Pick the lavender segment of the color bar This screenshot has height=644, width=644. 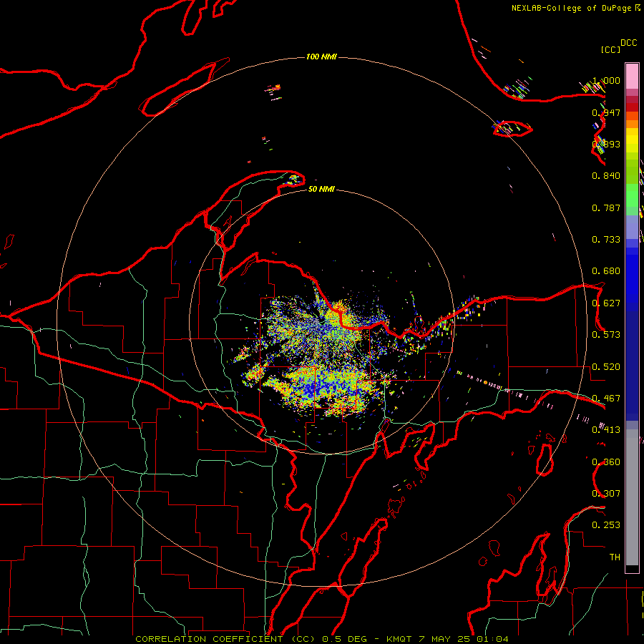[632, 227]
